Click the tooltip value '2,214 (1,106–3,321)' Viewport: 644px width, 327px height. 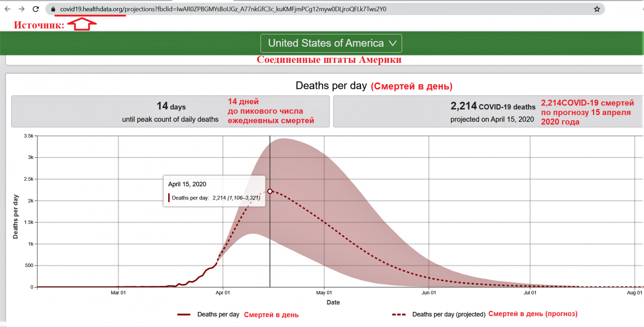pos(236,198)
